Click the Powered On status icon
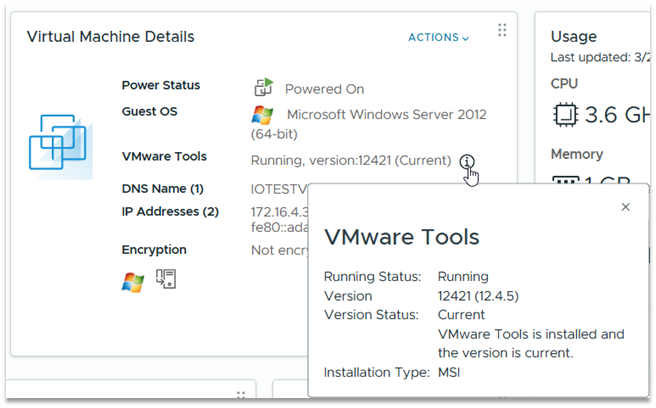The height and width of the screenshot is (408, 656). pos(264,87)
